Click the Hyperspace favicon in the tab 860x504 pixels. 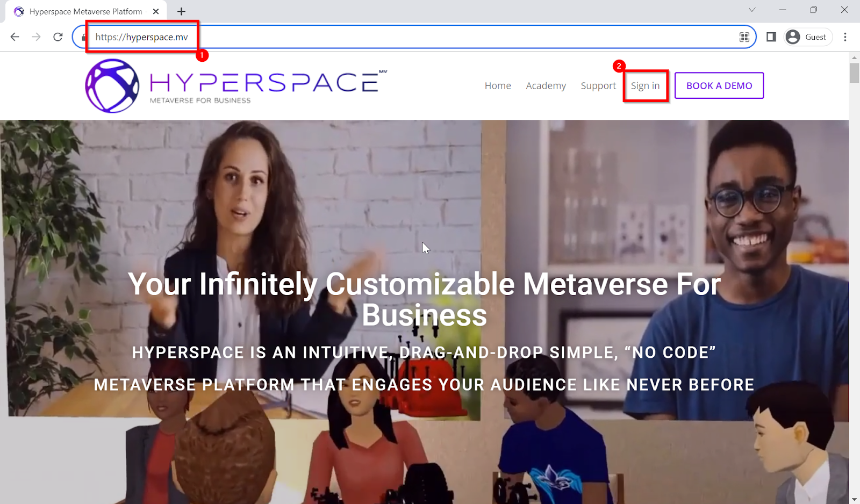(x=19, y=11)
